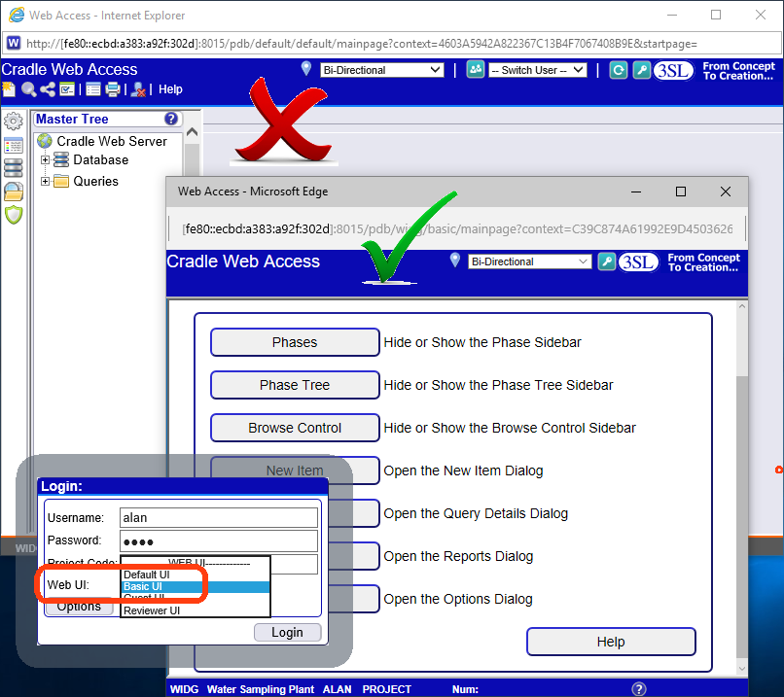Image resolution: width=784 pixels, height=697 pixels.
Task: Click the database stack sidebar icon
Action: pyautogui.click(x=13, y=168)
